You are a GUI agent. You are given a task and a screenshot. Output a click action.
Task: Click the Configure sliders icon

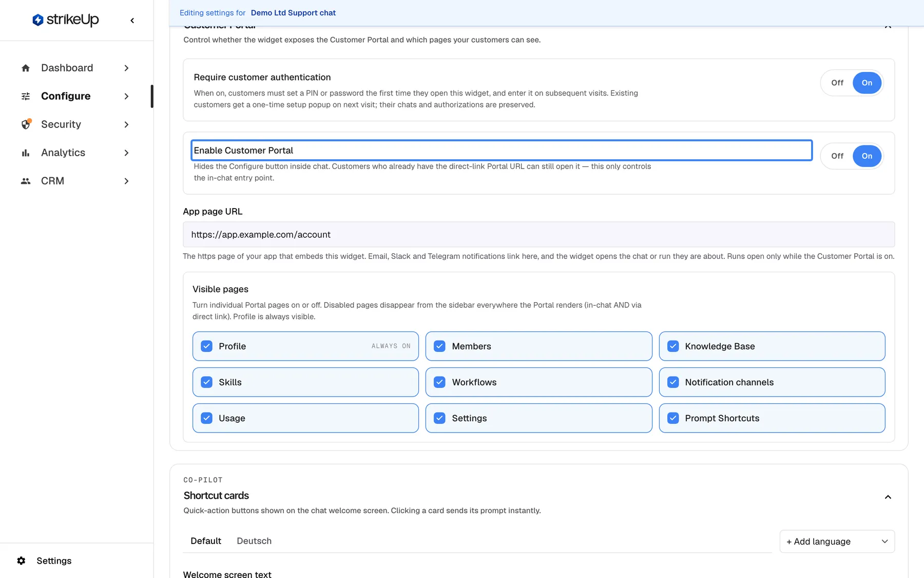click(26, 96)
